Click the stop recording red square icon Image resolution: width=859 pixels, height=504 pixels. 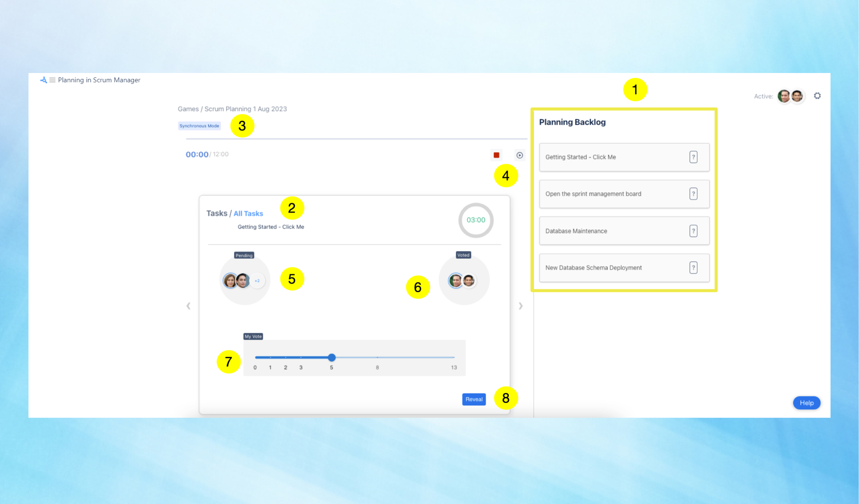coord(496,155)
